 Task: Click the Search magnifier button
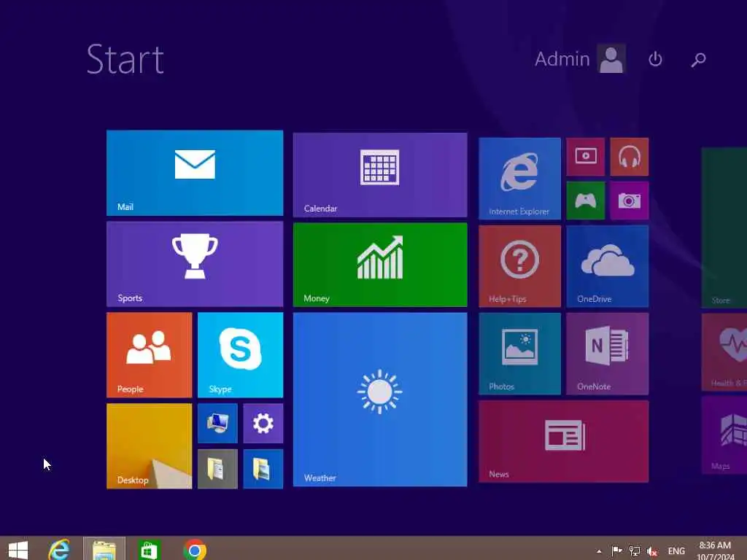[698, 59]
